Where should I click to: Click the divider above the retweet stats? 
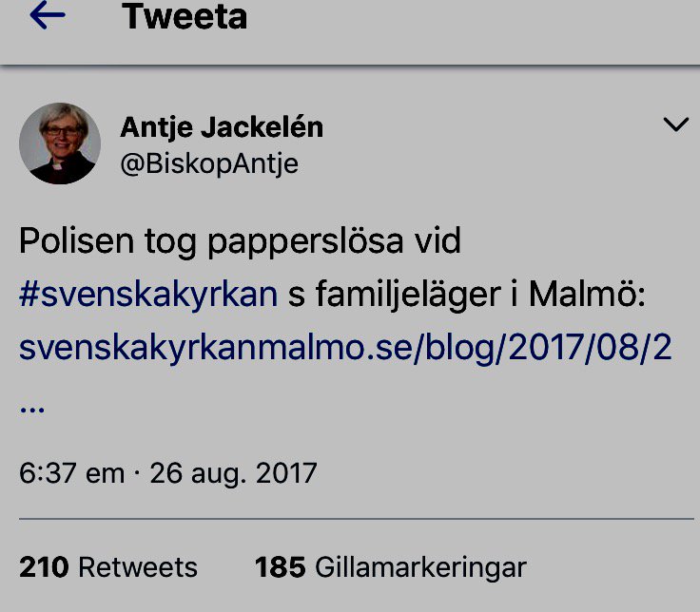(x=357, y=519)
